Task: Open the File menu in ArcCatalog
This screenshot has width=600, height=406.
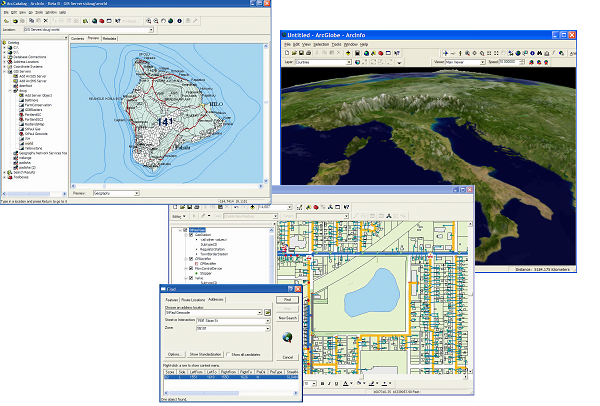Action: tap(7, 12)
